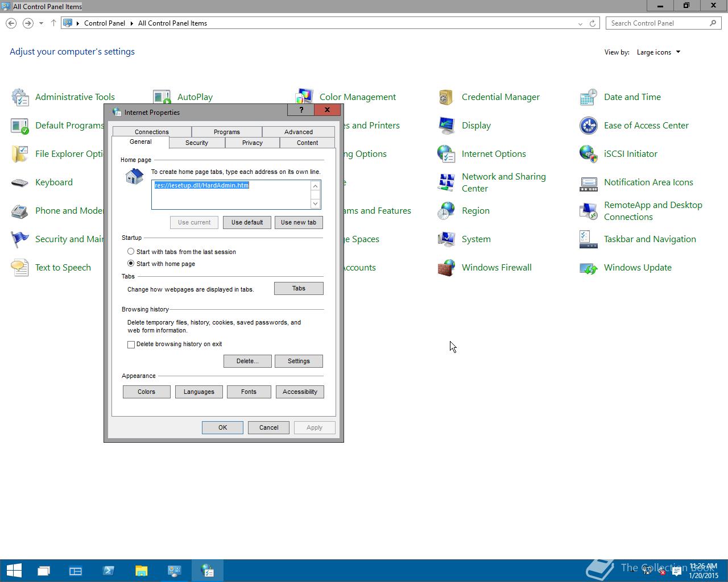Viewport: 728px width, 582px height.
Task: Open RemoteApp and Desktop Connections icon
Action: [589, 211]
